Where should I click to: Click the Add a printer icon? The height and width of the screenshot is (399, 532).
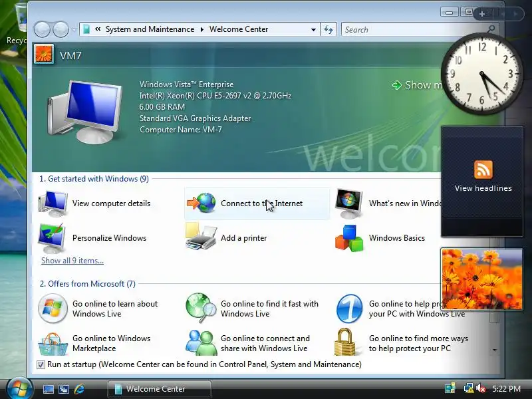(x=201, y=237)
